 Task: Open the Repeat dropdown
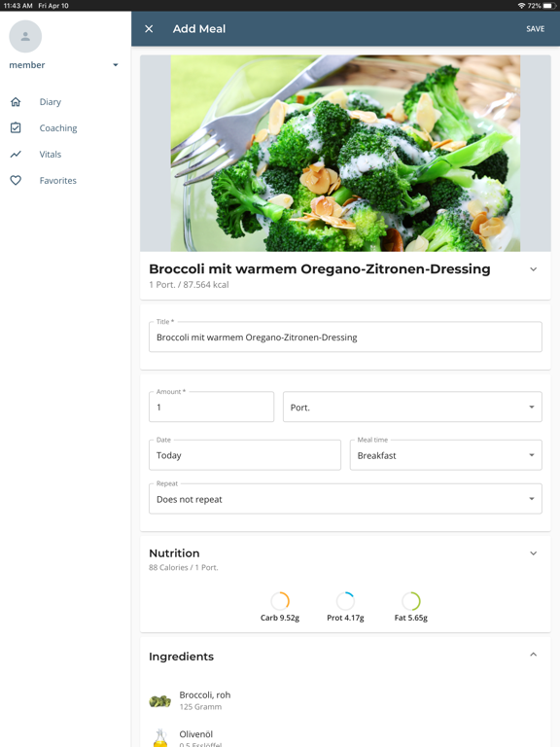pos(345,499)
